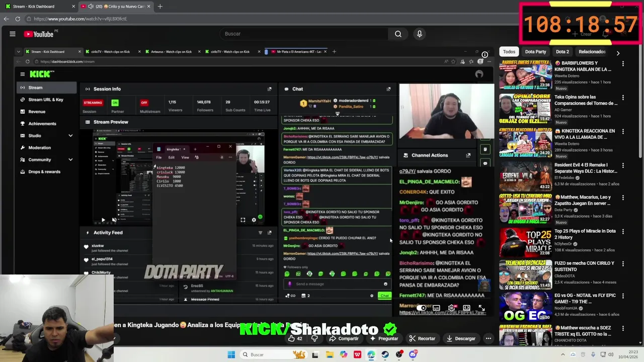The image size is (644, 362).
Task: Click the YouTube search magnifier button
Action: click(398, 34)
